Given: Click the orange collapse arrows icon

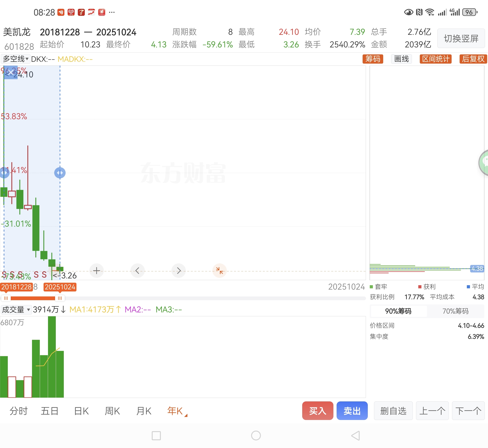Looking at the screenshot, I should [x=219, y=271].
